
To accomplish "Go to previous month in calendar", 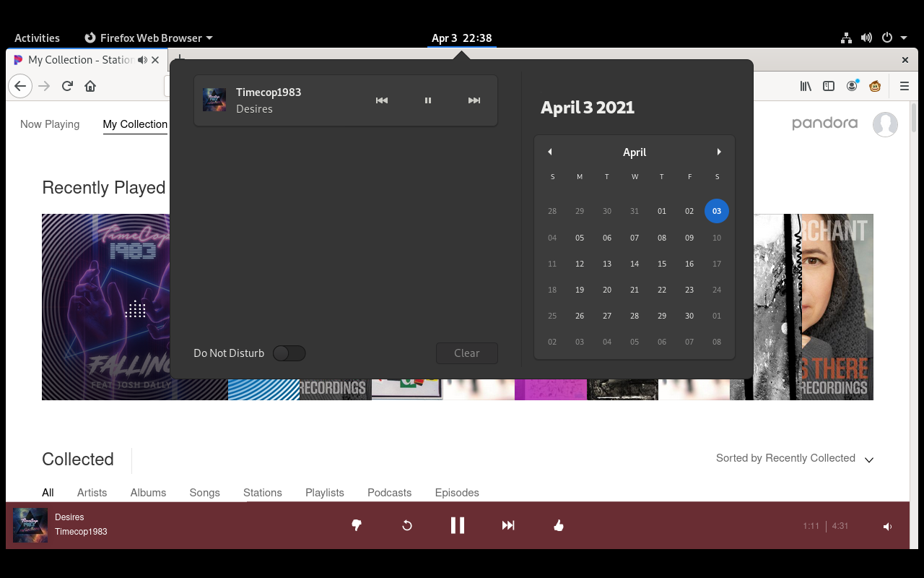I will coord(550,152).
